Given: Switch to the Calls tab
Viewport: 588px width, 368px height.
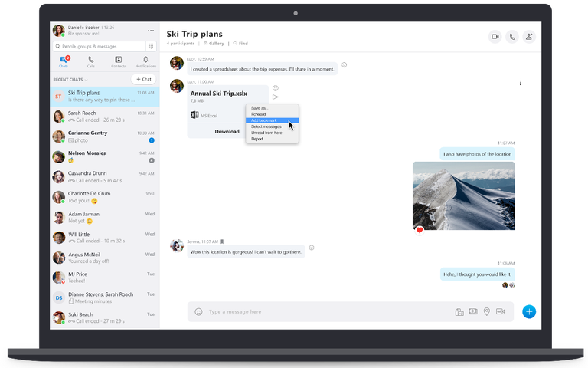Looking at the screenshot, I should click(90, 61).
